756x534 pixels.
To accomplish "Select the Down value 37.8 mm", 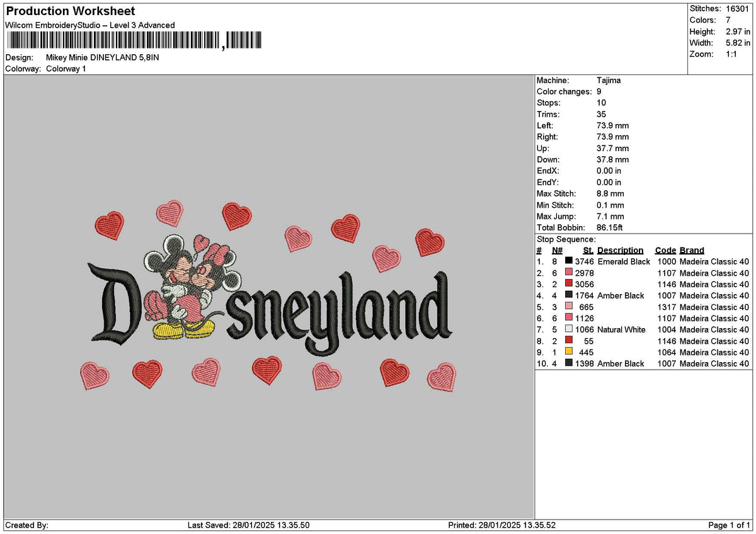I will click(x=612, y=159).
